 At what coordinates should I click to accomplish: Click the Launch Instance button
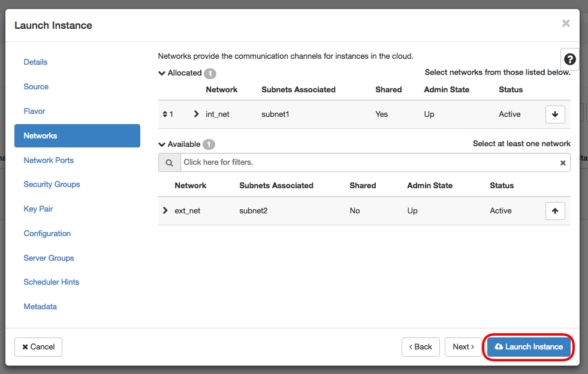(x=529, y=347)
